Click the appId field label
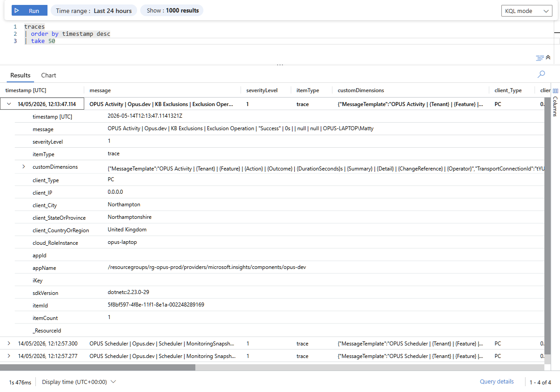The width and height of the screenshot is (560, 392). tap(39, 255)
